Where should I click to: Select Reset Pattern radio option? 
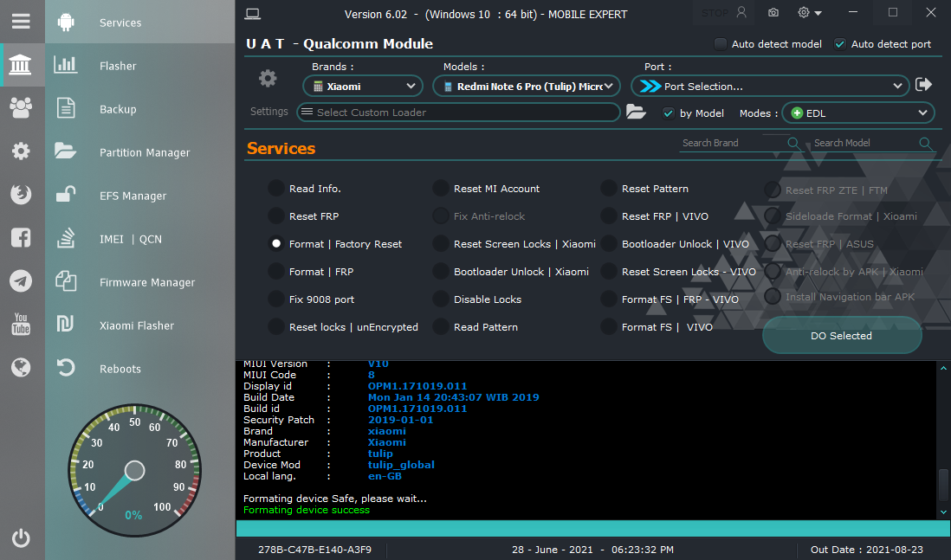pos(608,189)
